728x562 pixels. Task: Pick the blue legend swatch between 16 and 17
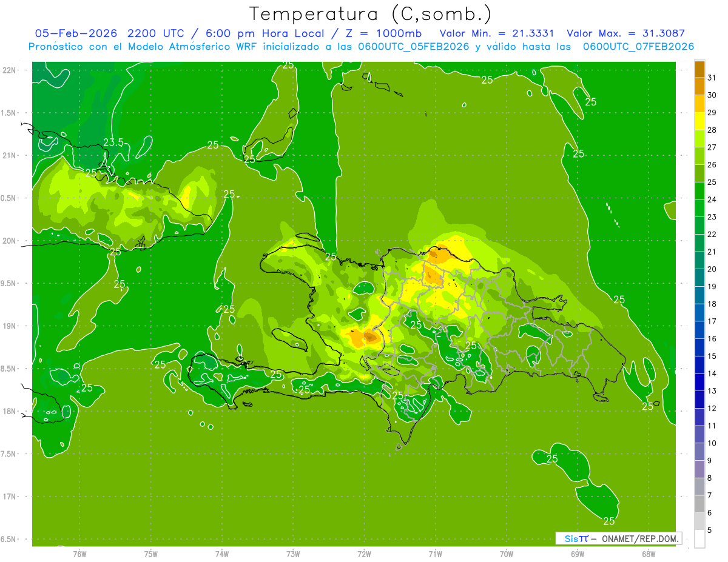699,330
